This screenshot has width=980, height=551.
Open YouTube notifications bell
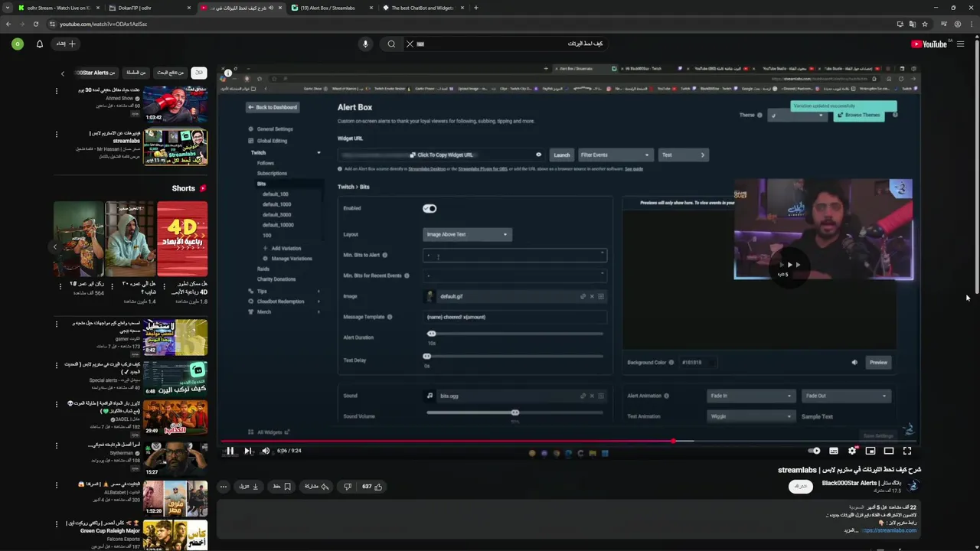coord(40,44)
